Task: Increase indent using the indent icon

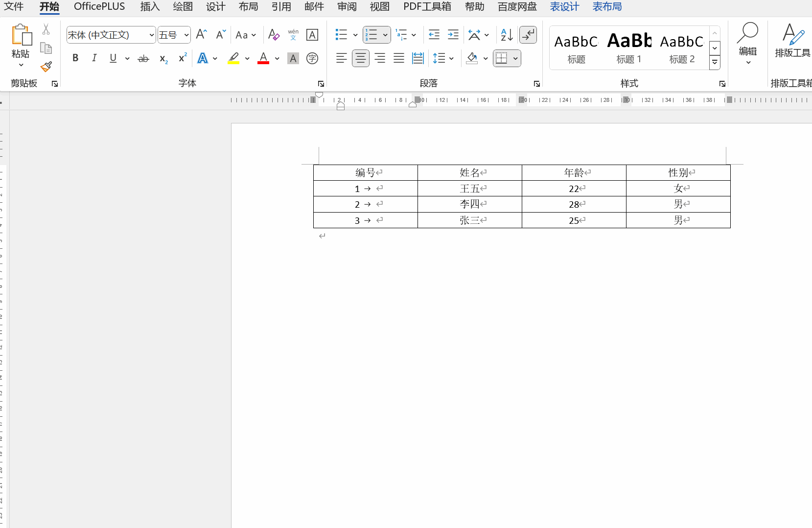Action: pyautogui.click(x=453, y=35)
